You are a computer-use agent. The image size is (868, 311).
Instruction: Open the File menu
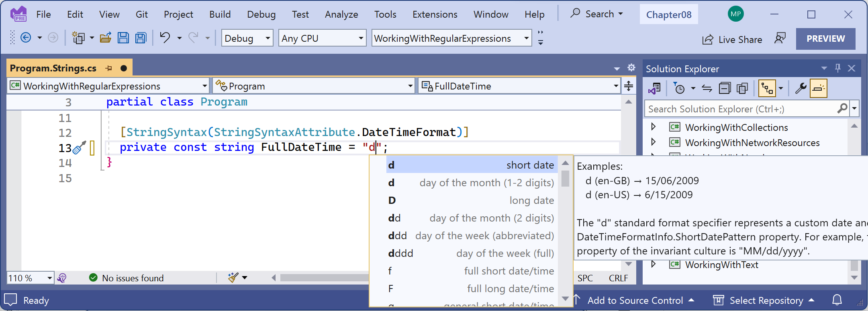click(x=43, y=14)
